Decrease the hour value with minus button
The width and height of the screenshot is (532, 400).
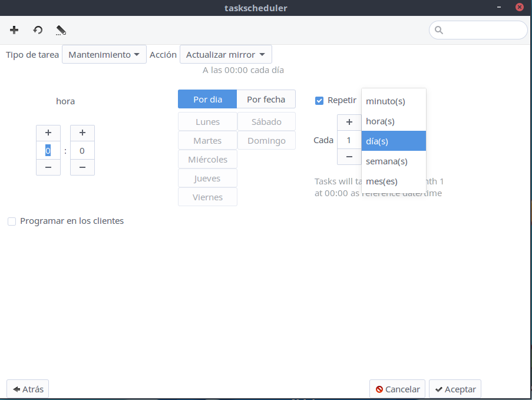[48, 167]
